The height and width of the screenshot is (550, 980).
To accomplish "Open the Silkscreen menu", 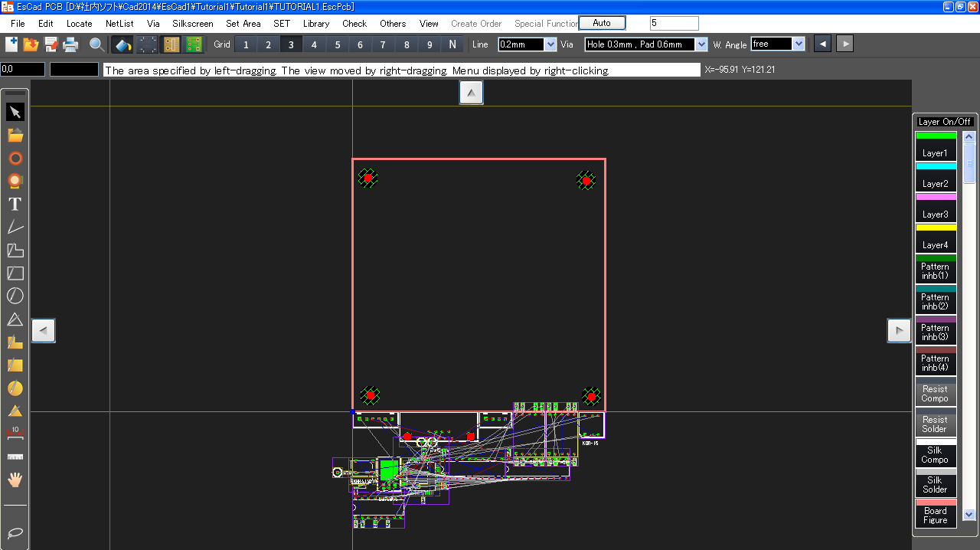I will (193, 24).
